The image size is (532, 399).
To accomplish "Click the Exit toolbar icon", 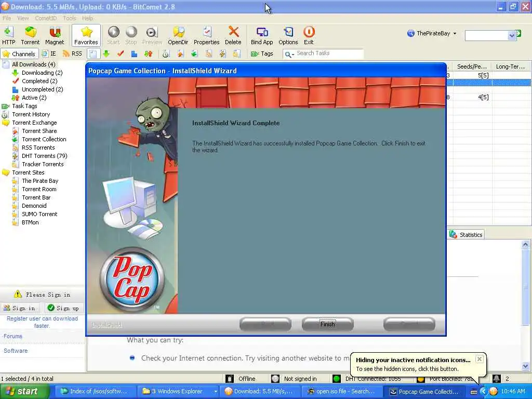I will [309, 35].
